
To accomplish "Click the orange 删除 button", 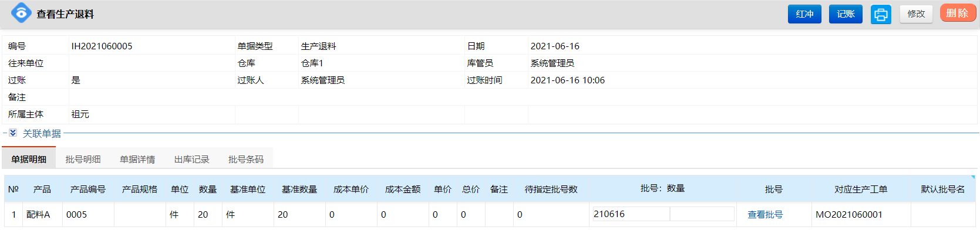I will click(x=958, y=13).
